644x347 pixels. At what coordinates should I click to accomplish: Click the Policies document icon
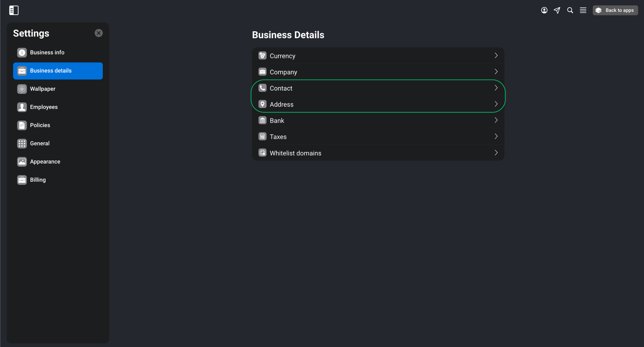(22, 125)
